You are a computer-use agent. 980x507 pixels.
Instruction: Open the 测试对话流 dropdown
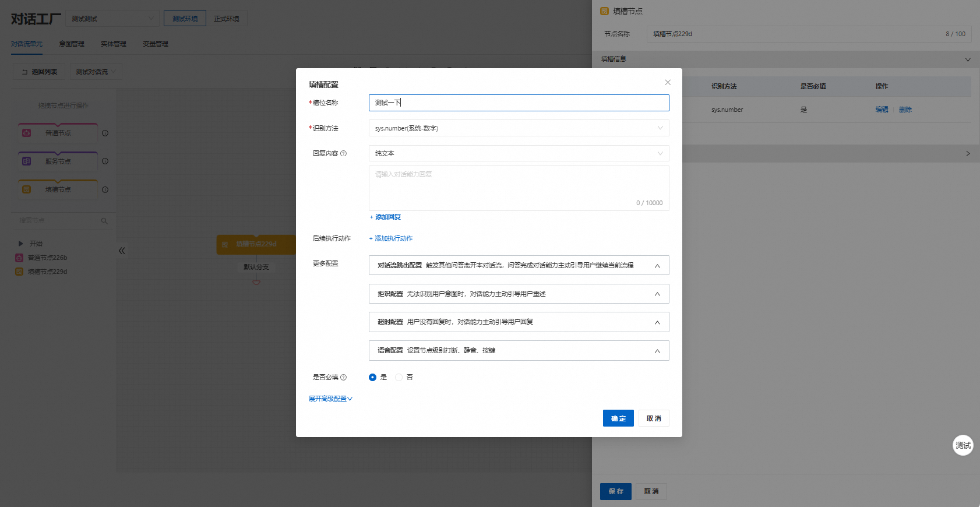[x=96, y=72]
